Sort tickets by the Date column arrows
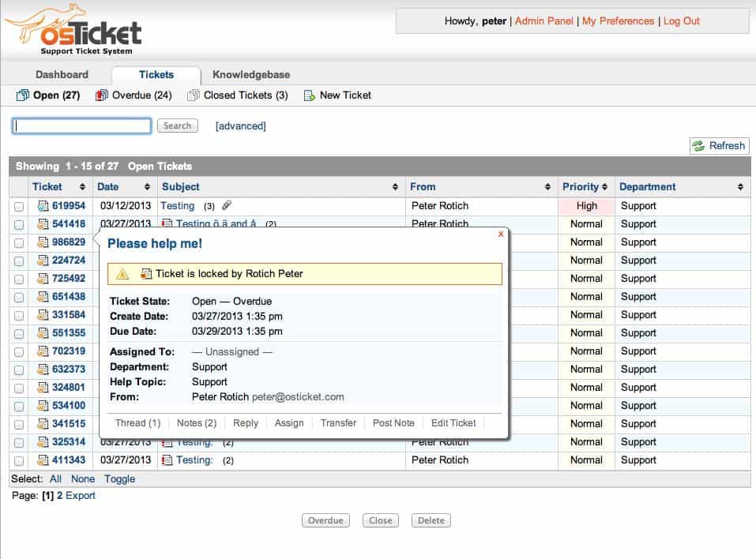This screenshot has width=756, height=559. pyautogui.click(x=148, y=187)
